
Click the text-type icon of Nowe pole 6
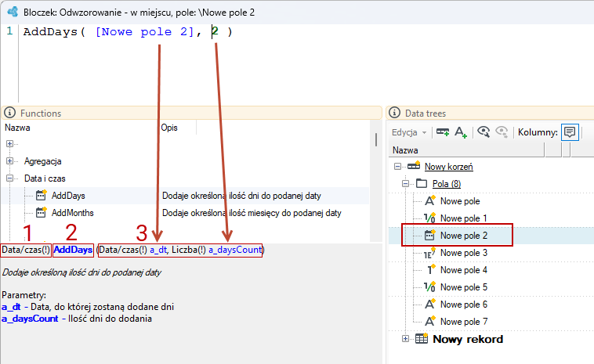[x=430, y=304]
